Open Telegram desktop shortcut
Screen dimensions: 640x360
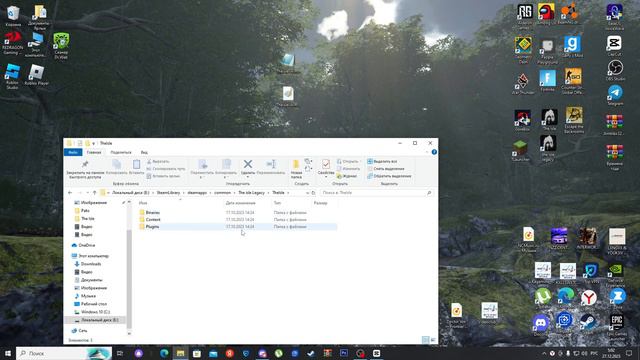(x=615, y=95)
